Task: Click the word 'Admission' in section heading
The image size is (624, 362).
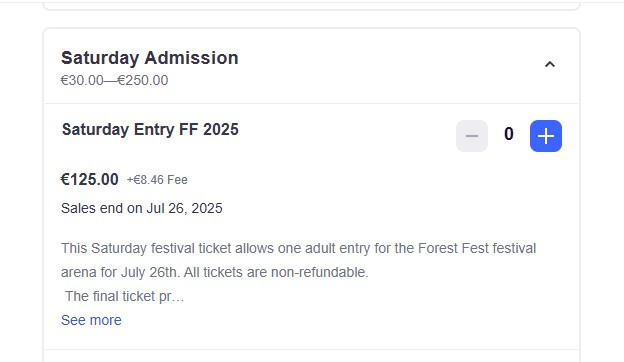Action: point(191,58)
